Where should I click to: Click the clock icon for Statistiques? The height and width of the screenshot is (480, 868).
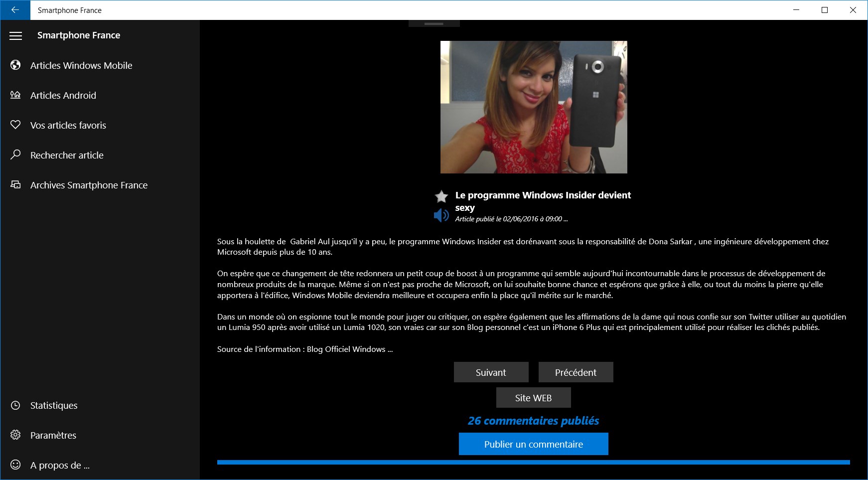point(16,405)
